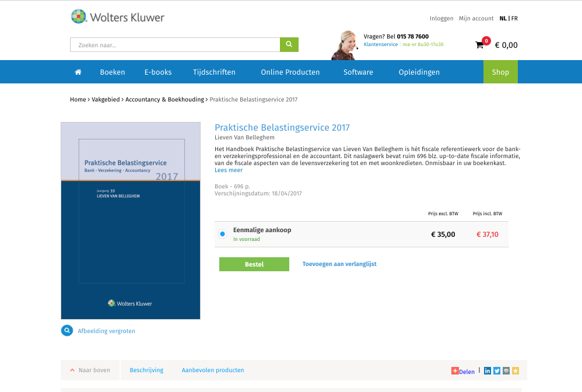Image resolution: width=582 pixels, height=392 pixels.
Task: Share on Twitter icon
Action: click(497, 370)
